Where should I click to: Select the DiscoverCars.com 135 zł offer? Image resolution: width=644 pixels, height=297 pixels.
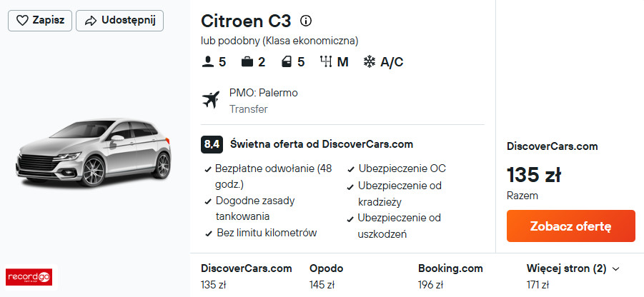tap(247, 276)
